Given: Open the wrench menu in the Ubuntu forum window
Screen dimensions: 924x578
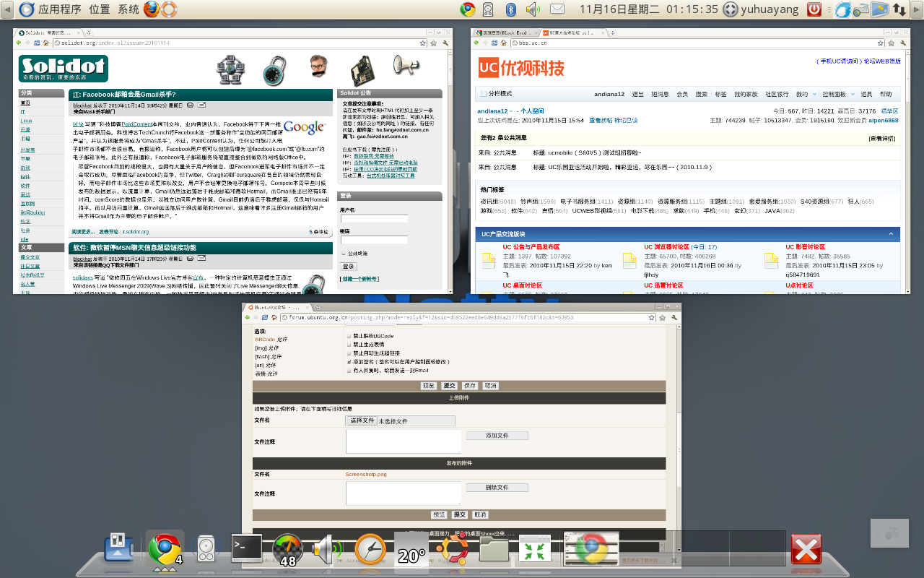Looking at the screenshot, I should [x=673, y=317].
